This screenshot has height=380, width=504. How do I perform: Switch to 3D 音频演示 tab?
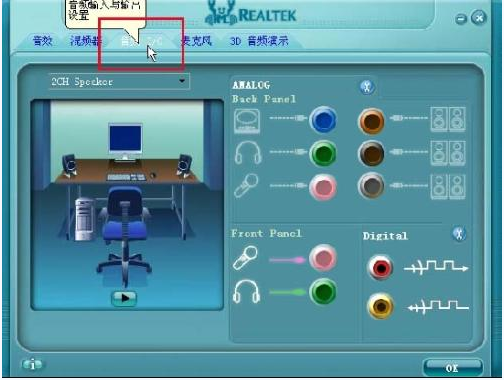pyautogui.click(x=259, y=41)
